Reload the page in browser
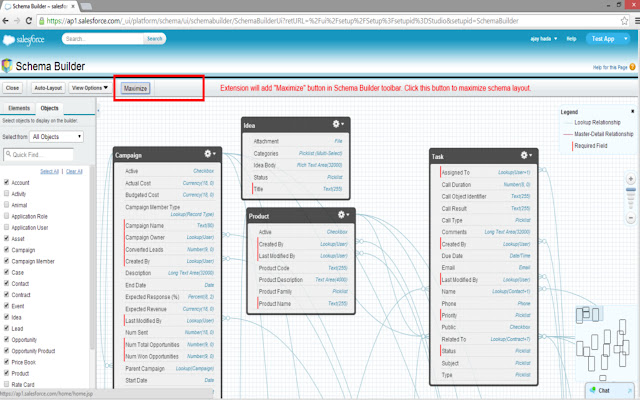This screenshot has width=640, height=400. click(29, 21)
